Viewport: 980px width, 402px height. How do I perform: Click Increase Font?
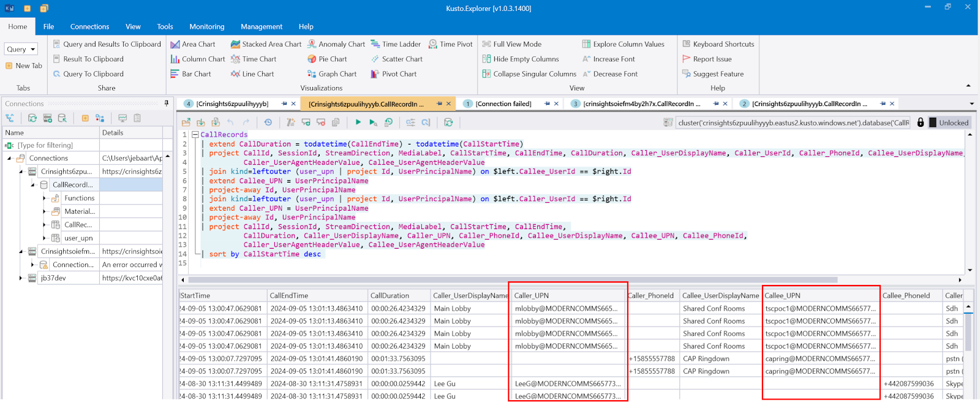pos(608,59)
